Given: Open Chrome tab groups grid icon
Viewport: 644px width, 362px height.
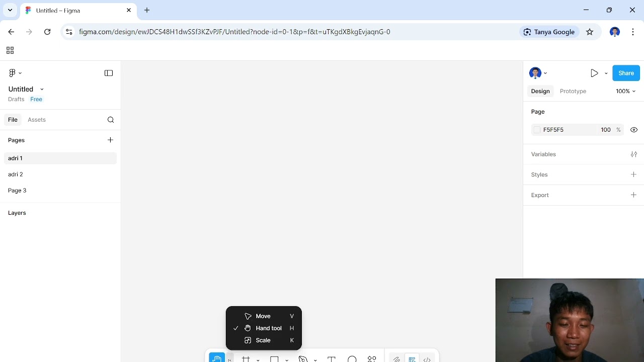Looking at the screenshot, I should (x=10, y=50).
